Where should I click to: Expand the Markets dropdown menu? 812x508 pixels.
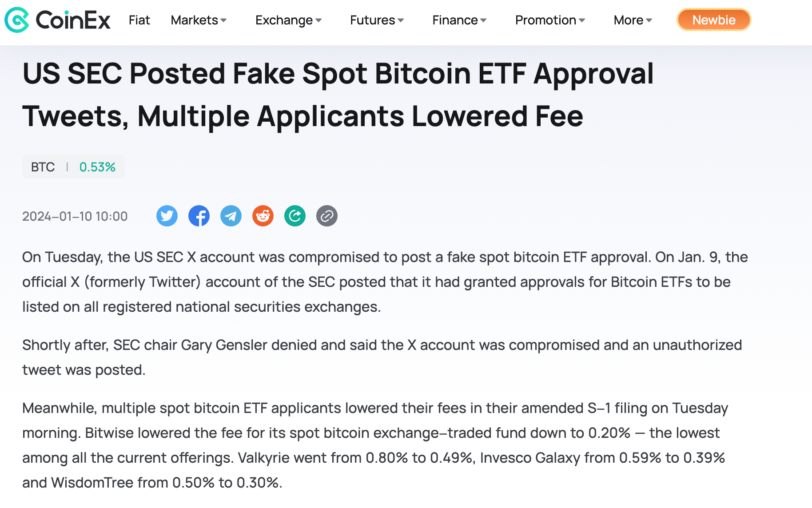tap(199, 20)
